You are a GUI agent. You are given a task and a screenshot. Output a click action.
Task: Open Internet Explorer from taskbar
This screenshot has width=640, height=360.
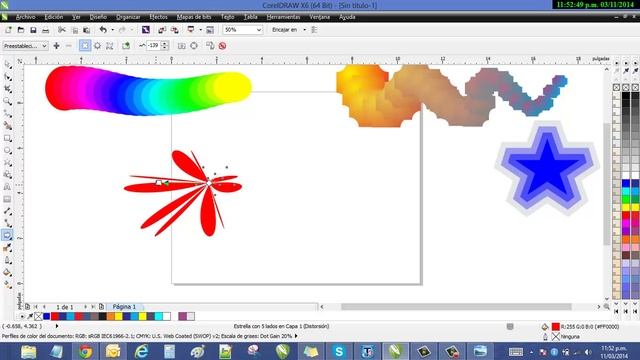(x=141, y=351)
